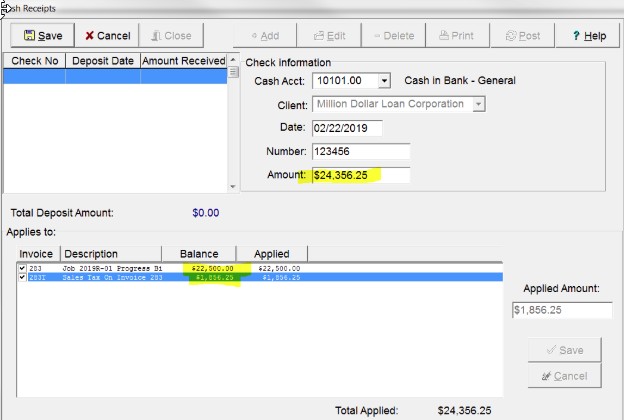Click the $1,856.25 applied value in 283T row
The image size is (624, 420).
coord(281,277)
